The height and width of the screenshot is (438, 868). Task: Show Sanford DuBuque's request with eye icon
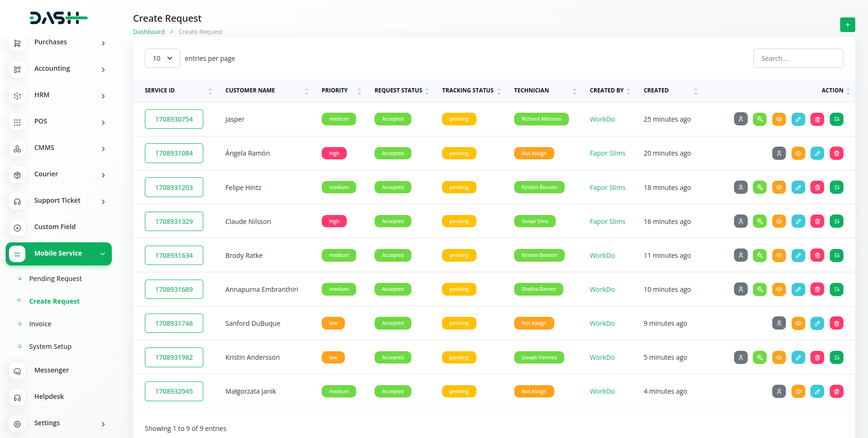[x=798, y=323]
